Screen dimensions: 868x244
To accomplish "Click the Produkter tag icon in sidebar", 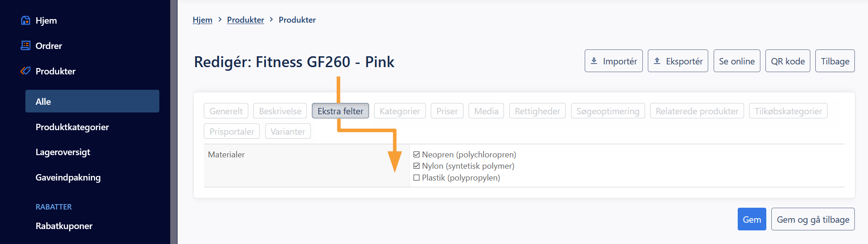I will [26, 71].
